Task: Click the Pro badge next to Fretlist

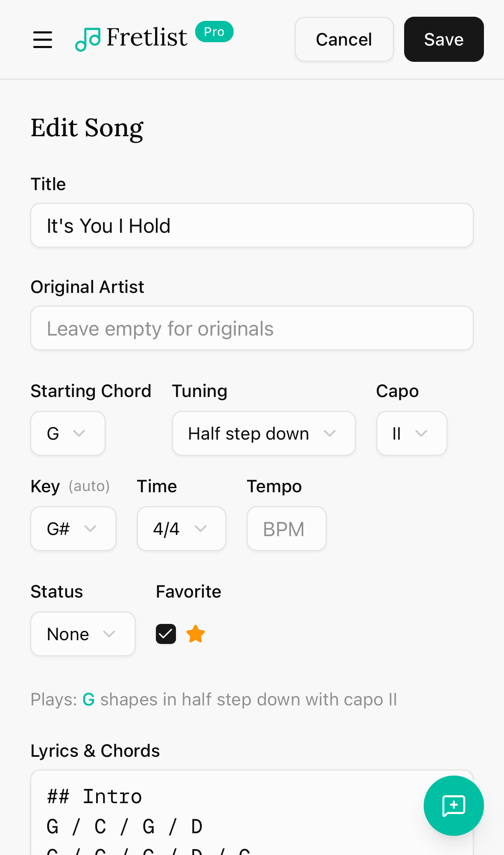Action: tap(214, 31)
